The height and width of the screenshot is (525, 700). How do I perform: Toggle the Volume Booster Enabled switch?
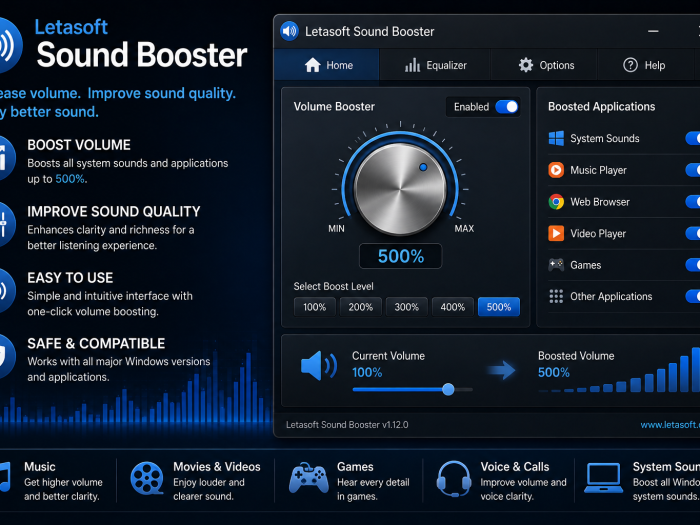[x=507, y=107]
